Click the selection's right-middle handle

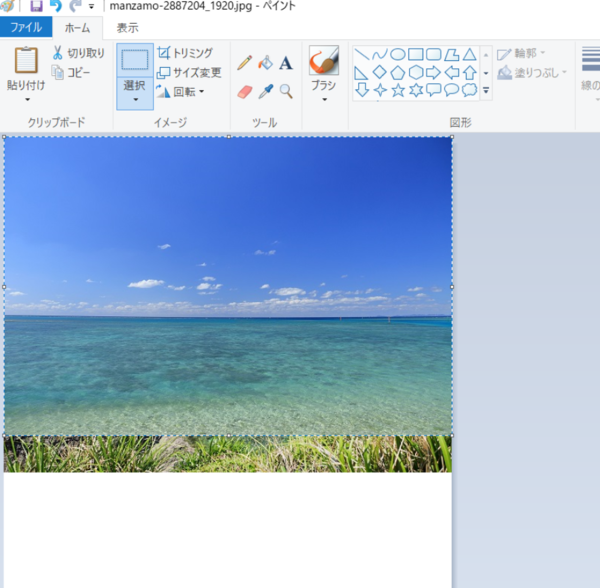click(452, 287)
